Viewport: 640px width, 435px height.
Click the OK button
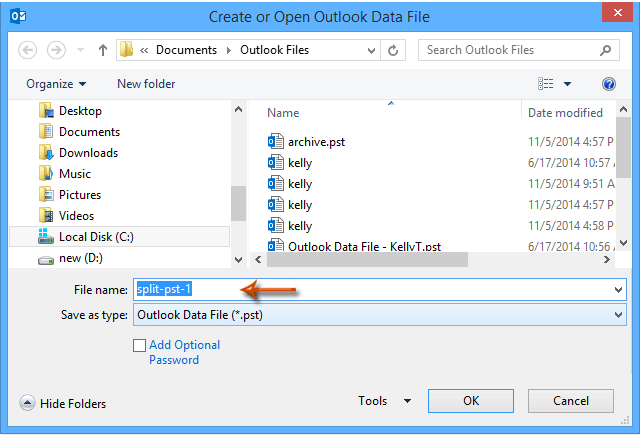pos(471,401)
